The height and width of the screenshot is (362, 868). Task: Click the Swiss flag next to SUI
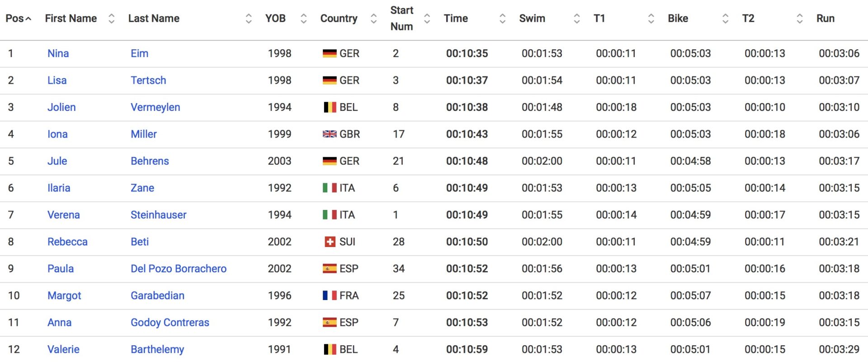330,242
